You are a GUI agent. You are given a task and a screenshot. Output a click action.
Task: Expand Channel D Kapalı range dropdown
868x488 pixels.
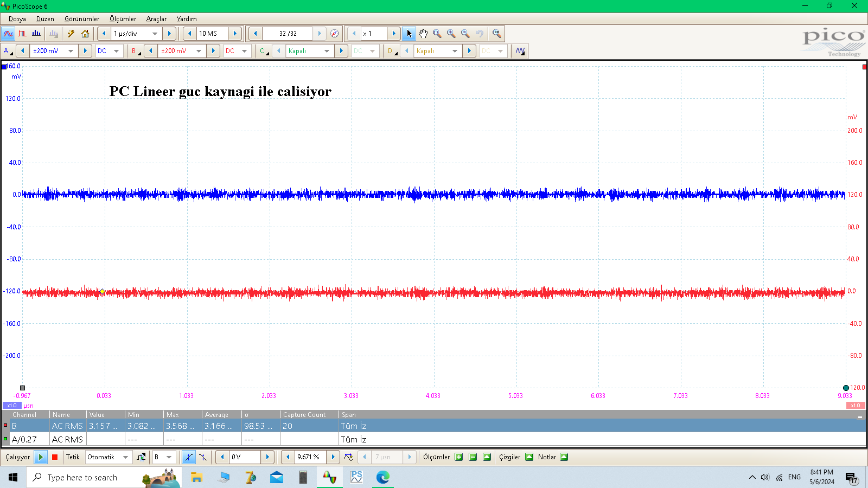tap(455, 51)
